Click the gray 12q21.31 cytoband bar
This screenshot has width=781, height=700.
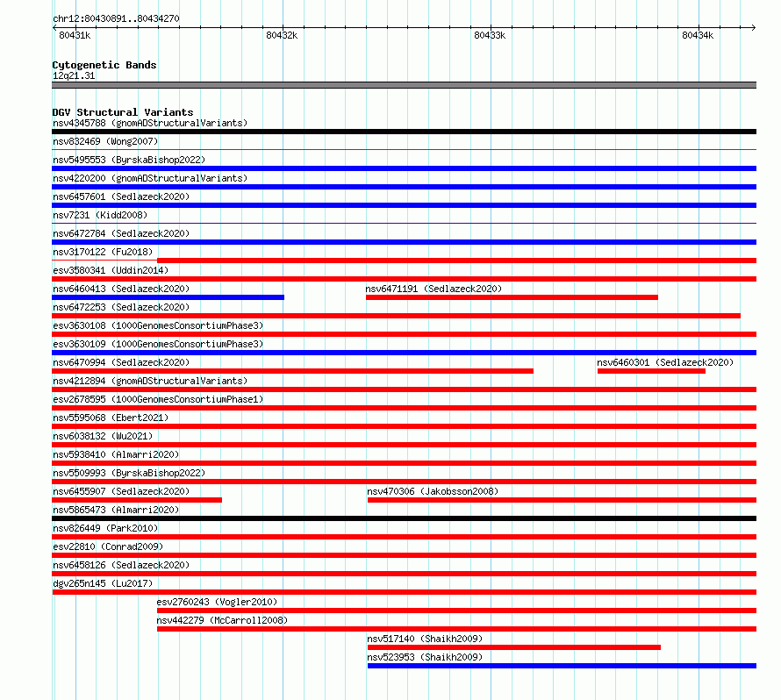[x=404, y=85]
